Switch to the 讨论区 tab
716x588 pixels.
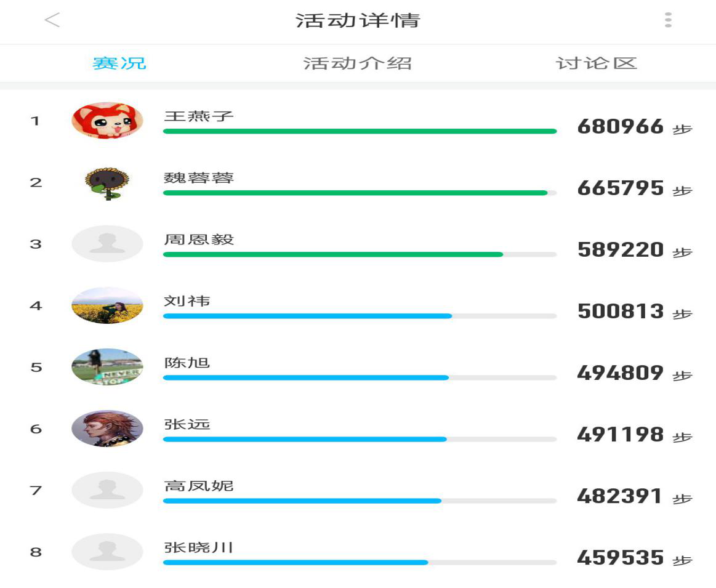point(597,63)
